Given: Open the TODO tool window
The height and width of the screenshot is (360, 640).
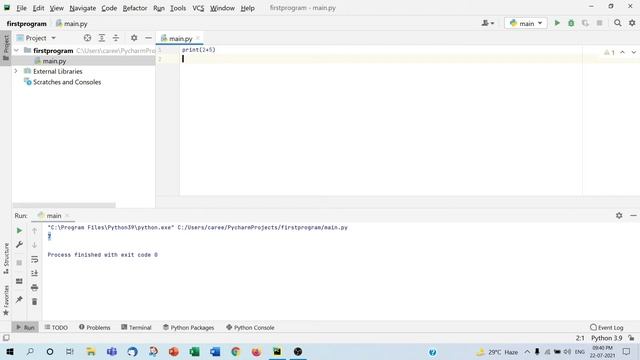Looking at the screenshot, I should coord(56,327).
